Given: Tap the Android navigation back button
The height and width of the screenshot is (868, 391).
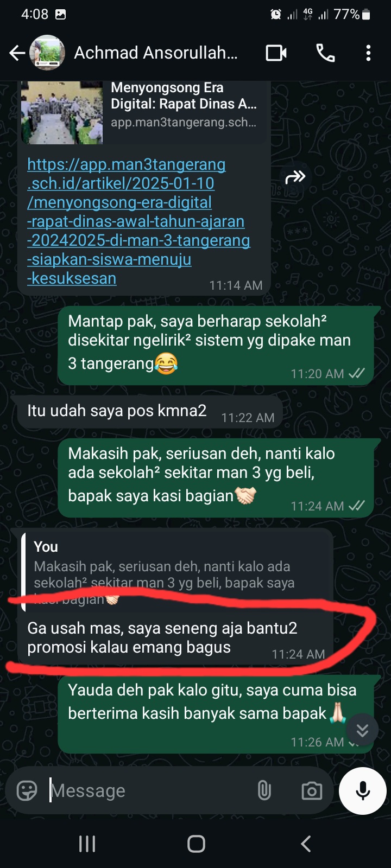Looking at the screenshot, I should click(x=306, y=844).
